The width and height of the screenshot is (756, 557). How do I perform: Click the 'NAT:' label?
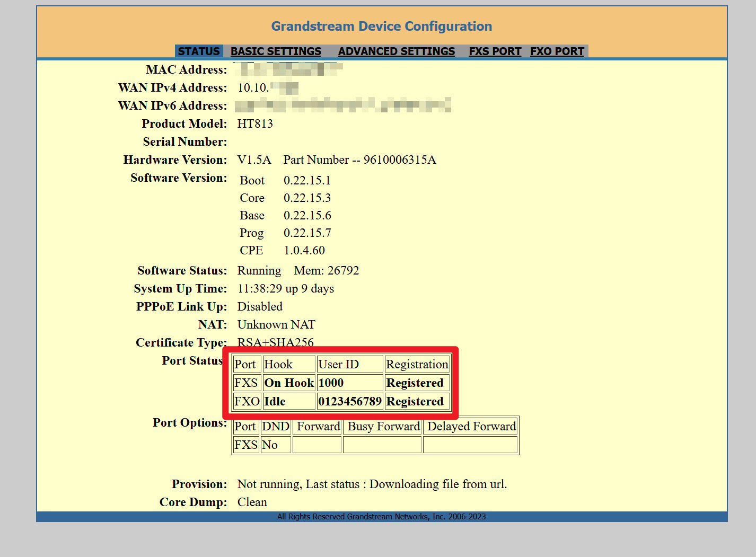(213, 325)
